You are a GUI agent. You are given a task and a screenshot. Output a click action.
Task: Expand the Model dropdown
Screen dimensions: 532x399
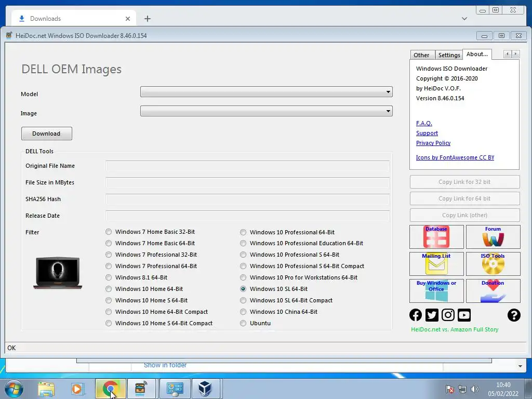[x=388, y=92]
